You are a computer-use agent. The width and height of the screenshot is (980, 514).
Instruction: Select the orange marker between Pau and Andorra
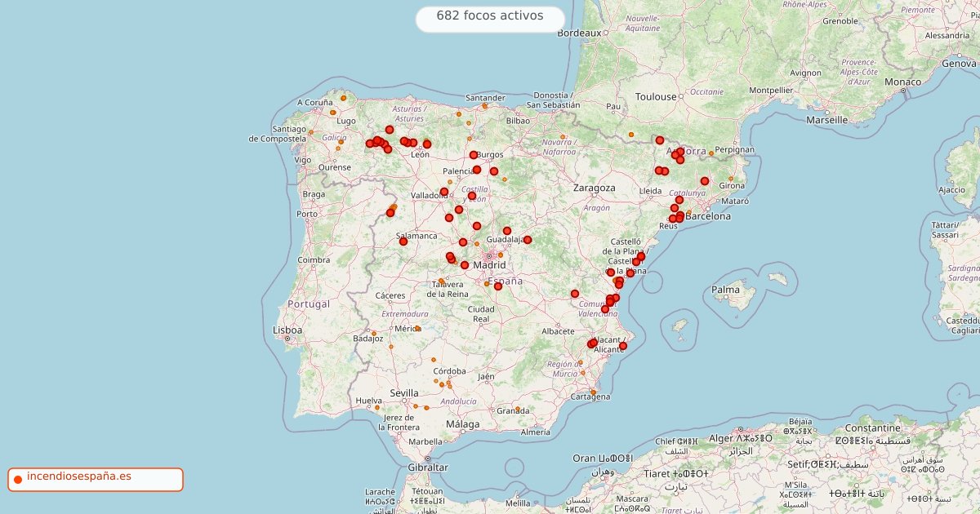pyautogui.click(x=631, y=134)
